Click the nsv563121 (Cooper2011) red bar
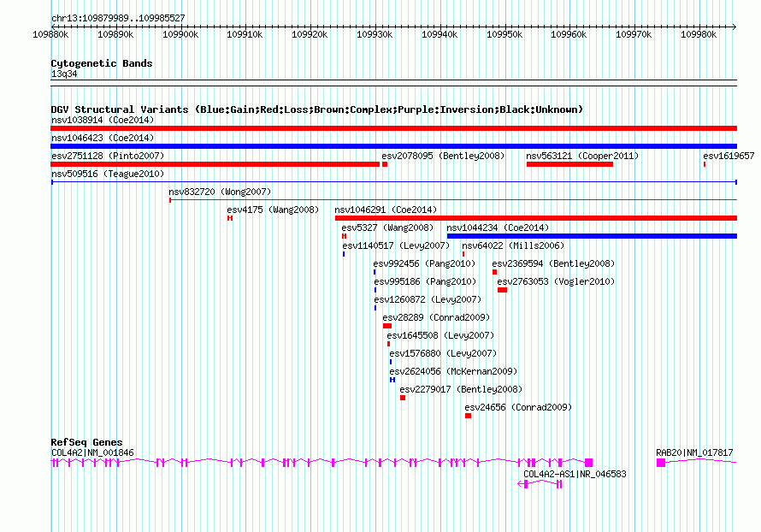The image size is (761, 532). pyautogui.click(x=569, y=164)
